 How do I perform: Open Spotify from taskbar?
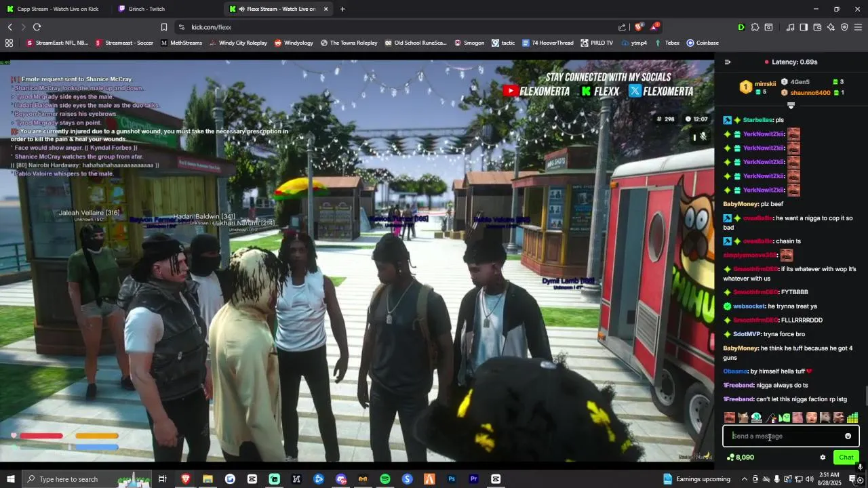pos(384,479)
